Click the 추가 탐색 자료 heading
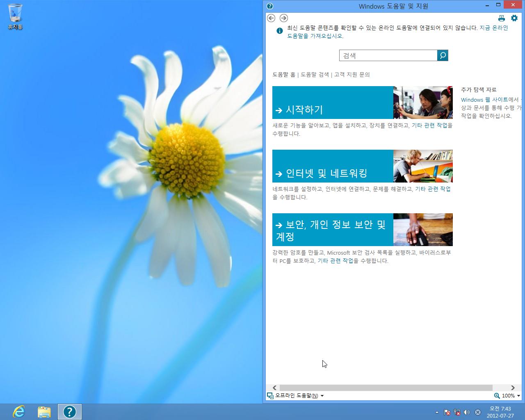The width and height of the screenshot is (525, 420). tap(478, 89)
